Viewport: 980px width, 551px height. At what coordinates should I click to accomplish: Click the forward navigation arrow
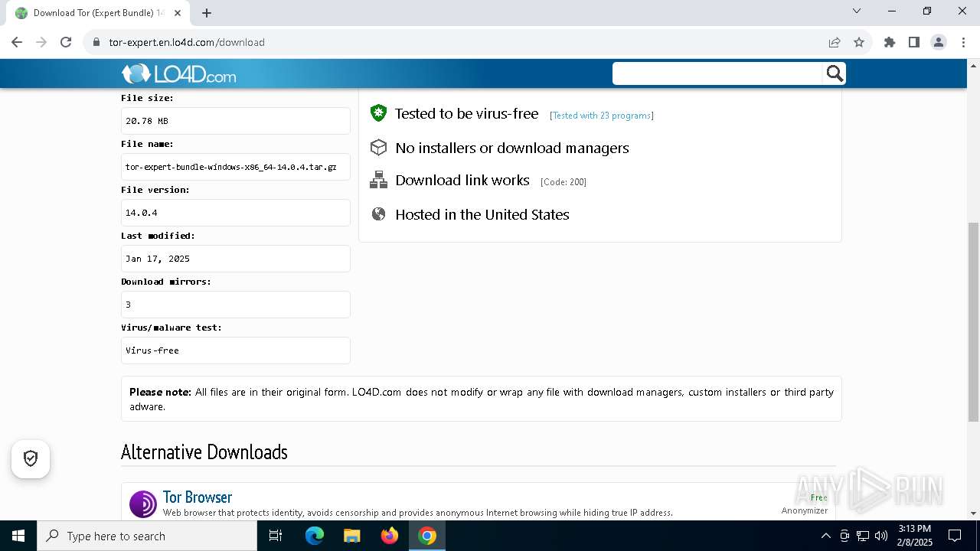(41, 42)
